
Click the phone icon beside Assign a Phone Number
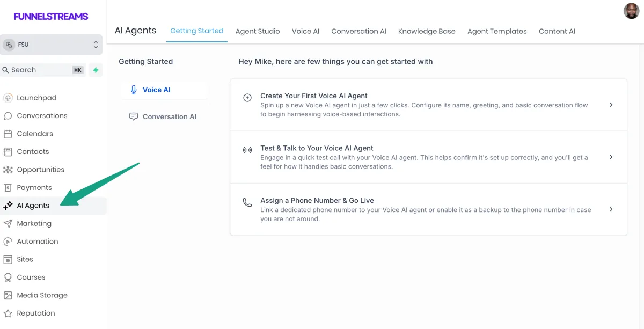(x=247, y=202)
